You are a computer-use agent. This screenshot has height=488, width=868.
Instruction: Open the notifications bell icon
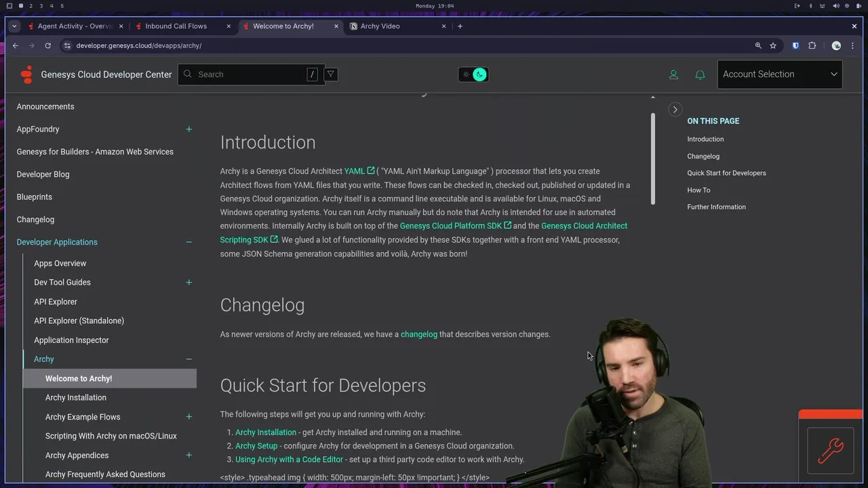click(x=700, y=75)
